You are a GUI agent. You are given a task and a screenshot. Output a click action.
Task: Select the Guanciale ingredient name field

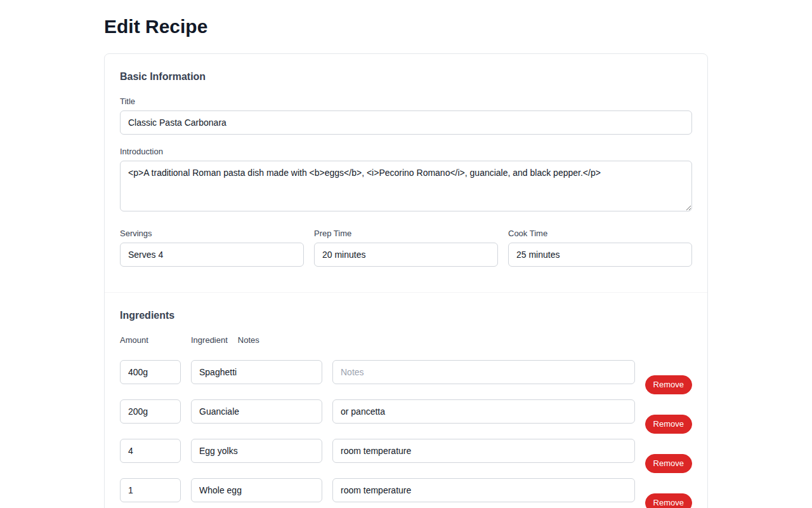(x=256, y=411)
